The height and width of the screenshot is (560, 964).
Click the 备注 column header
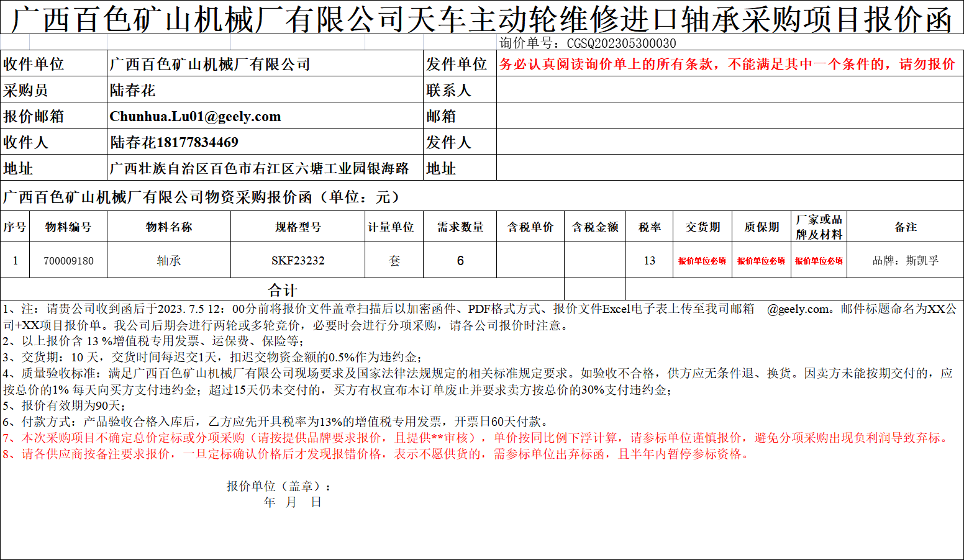click(906, 227)
